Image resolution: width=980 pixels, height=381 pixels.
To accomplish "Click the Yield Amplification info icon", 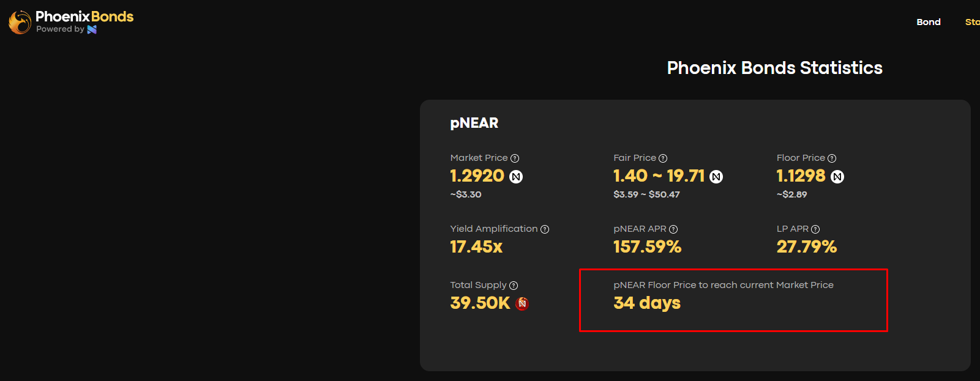I will click(x=545, y=229).
